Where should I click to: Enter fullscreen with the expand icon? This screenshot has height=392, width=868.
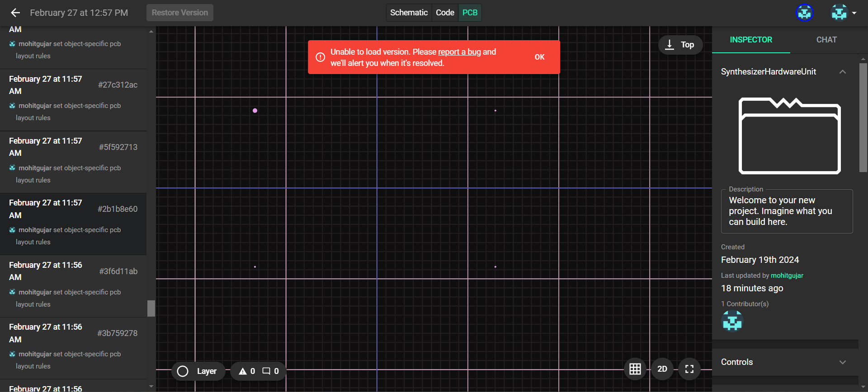689,369
